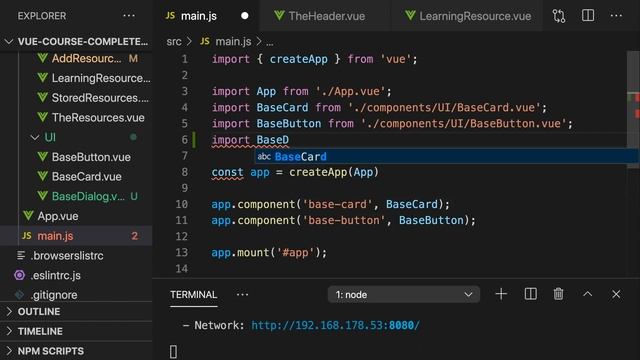640x360 pixels.
Task: Click the .browserslistrc file icon
Action: 21,256
